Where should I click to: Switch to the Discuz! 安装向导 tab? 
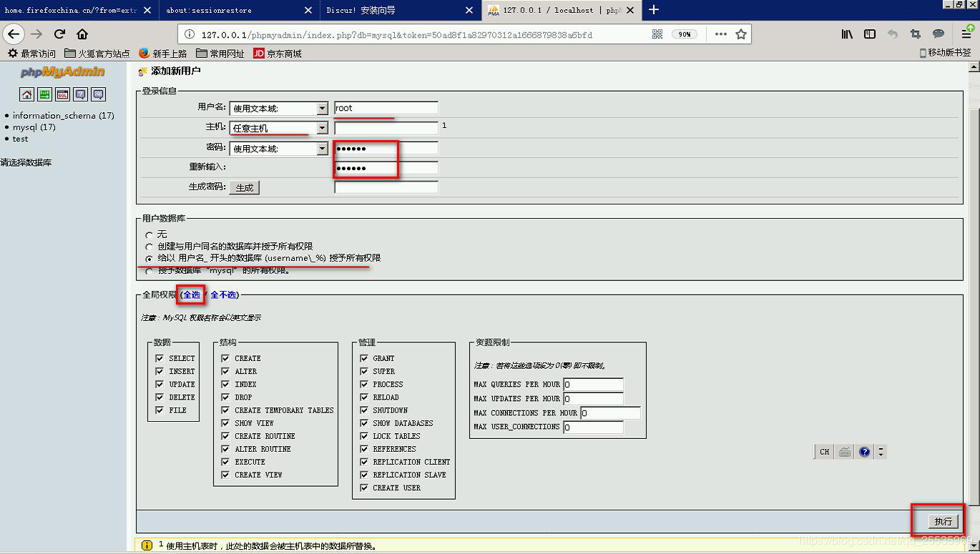[400, 10]
